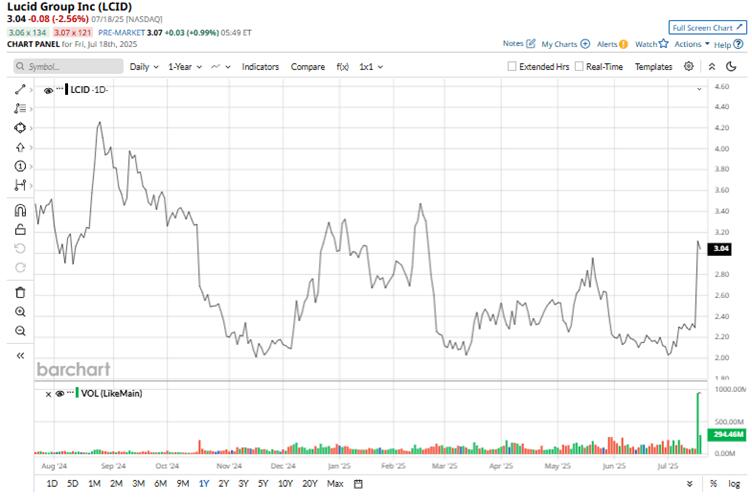The image size is (752, 503).
Task: Add LCID to Watch list
Action: [651, 44]
